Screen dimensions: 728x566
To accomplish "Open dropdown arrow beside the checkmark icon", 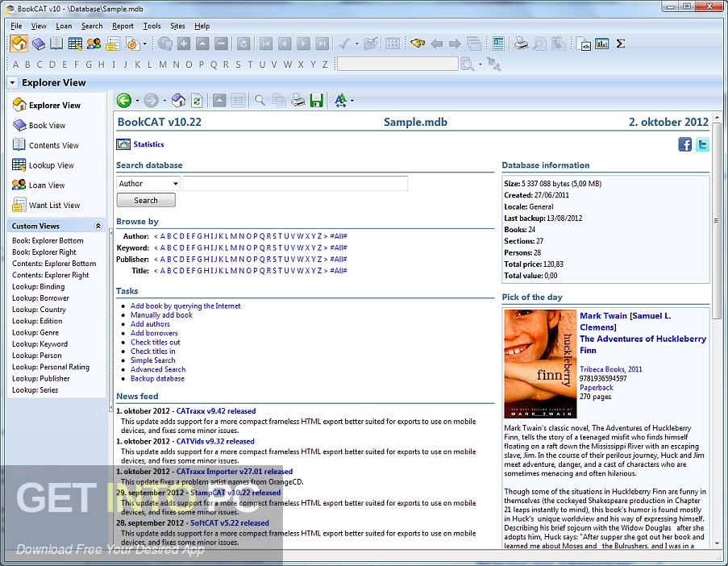I will [356, 44].
